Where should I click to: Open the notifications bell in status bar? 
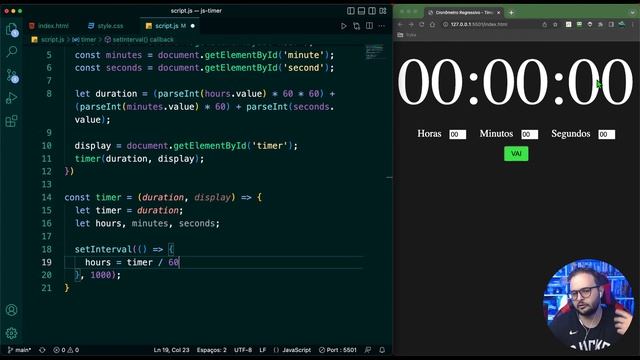(x=382, y=350)
